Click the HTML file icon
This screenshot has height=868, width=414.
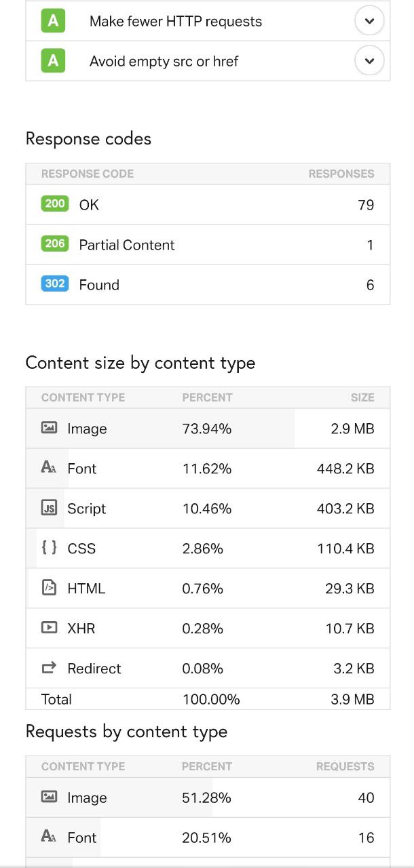click(x=49, y=587)
